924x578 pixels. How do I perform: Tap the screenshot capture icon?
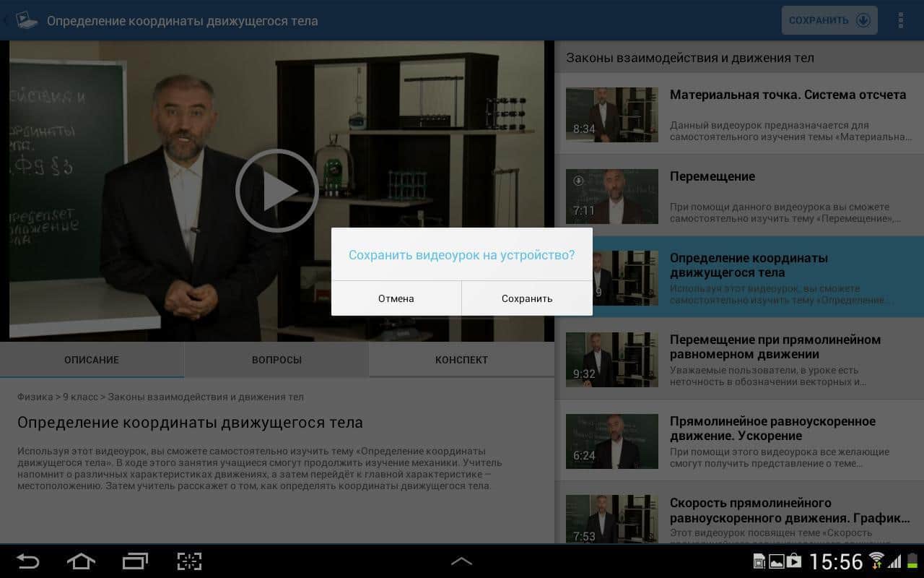pyautogui.click(x=189, y=561)
